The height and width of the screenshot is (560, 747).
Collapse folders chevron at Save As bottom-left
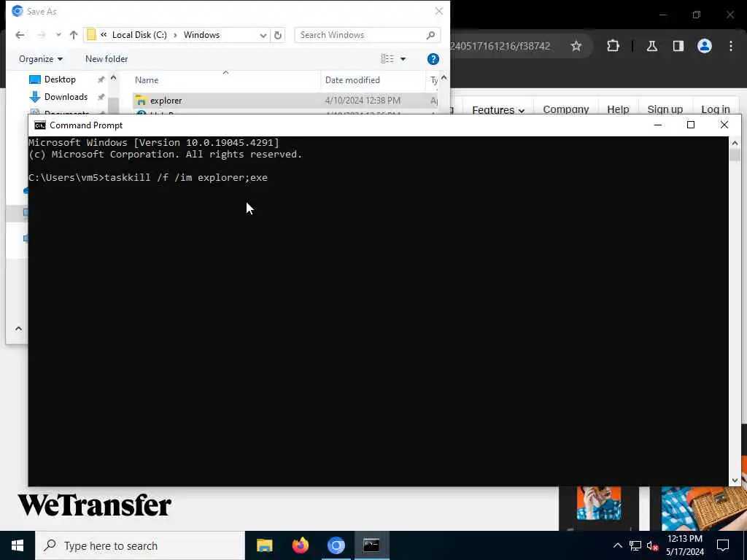(x=18, y=329)
